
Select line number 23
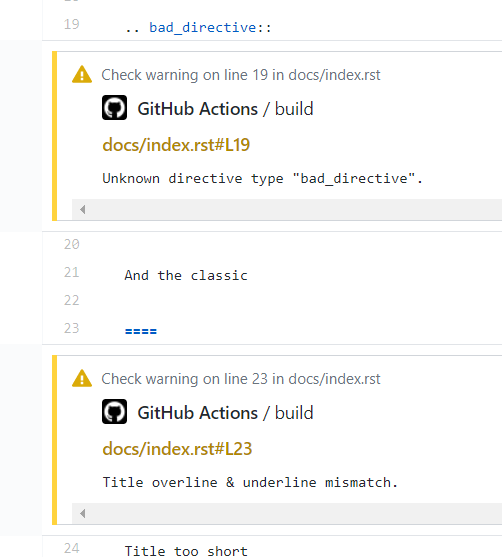click(71, 328)
